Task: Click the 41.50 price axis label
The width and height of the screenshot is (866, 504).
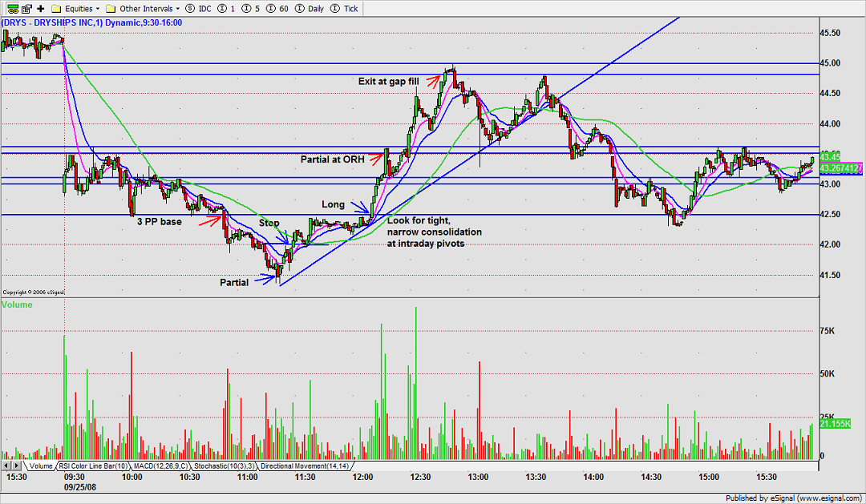Action: (830, 275)
